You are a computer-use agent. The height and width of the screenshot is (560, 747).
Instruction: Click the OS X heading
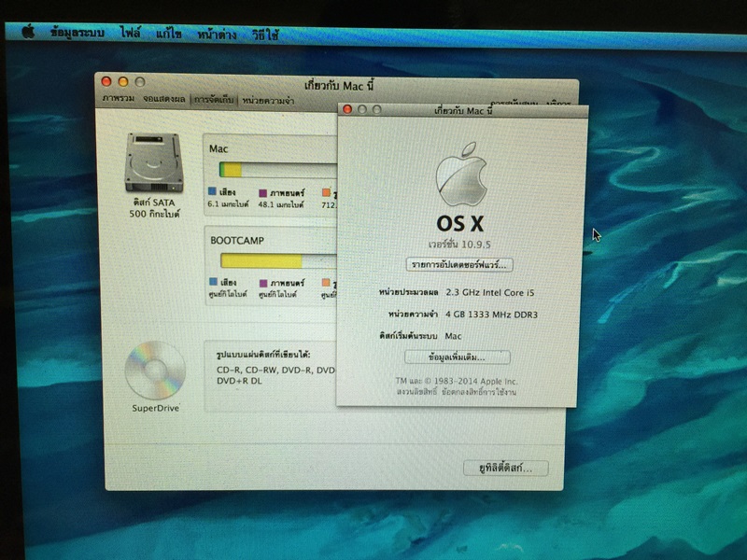(460, 224)
